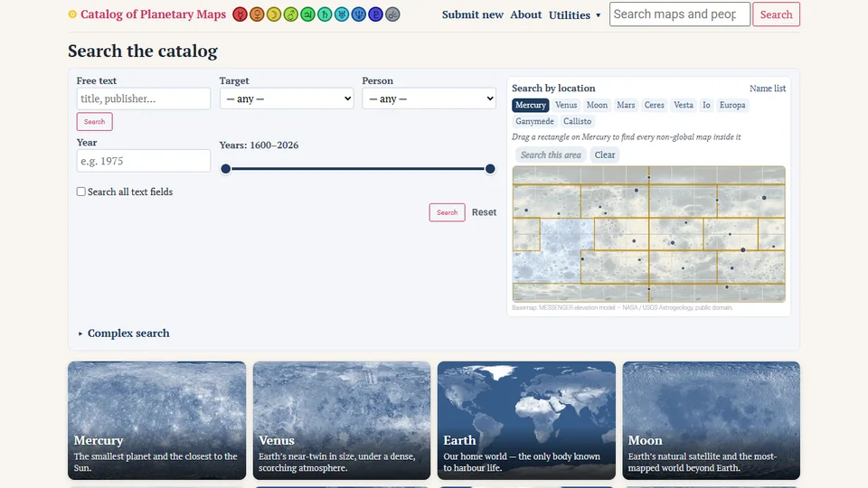Select the Ganymede location tab
868x488 pixels.
pyautogui.click(x=534, y=121)
